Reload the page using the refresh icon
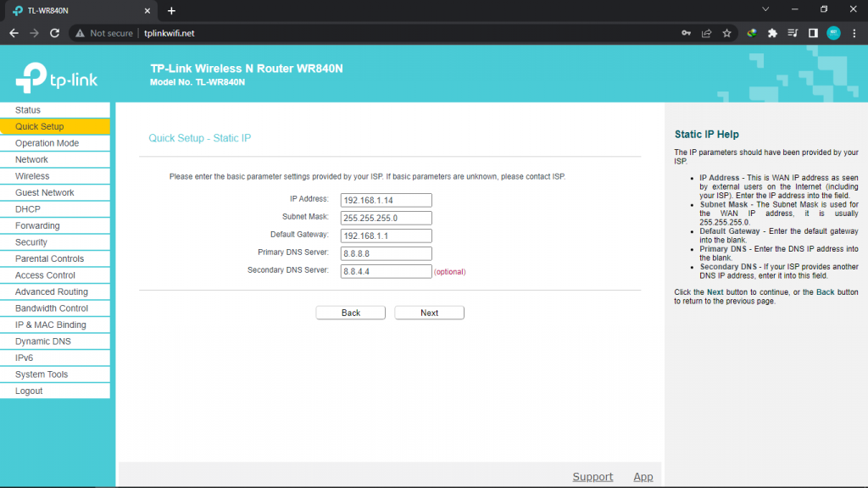Image resolution: width=868 pixels, height=488 pixels. 53,33
